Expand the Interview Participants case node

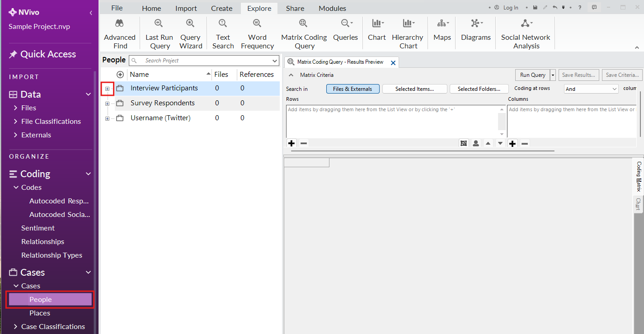pos(107,88)
